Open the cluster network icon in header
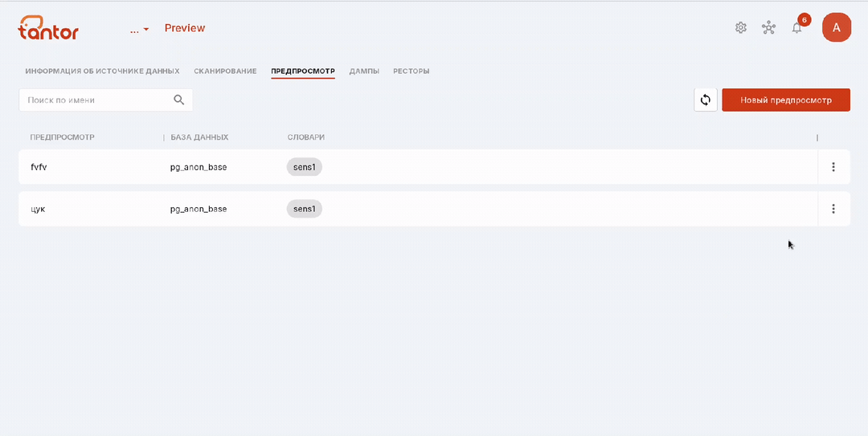The width and height of the screenshot is (868, 436). 768,27
